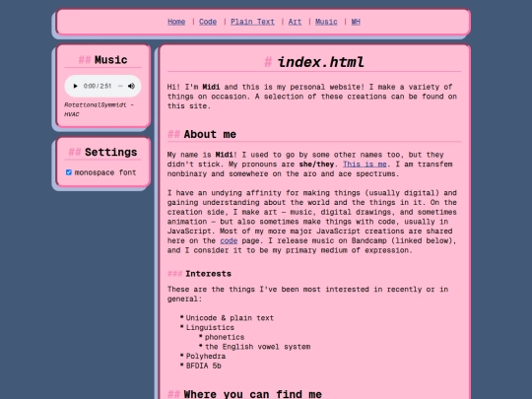
Task: Click the 'RotationalSymmidi - HVAC' track title
Action: click(x=99, y=109)
